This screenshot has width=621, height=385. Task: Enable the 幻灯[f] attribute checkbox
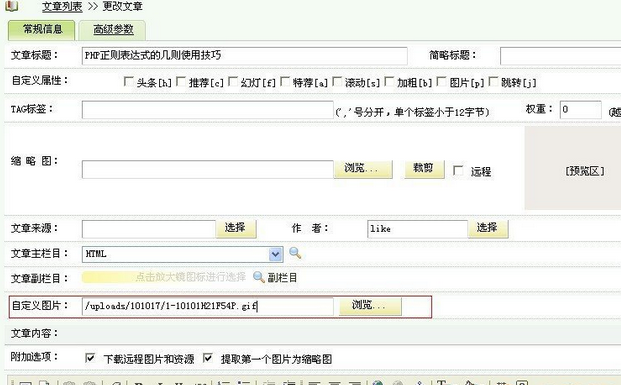tap(233, 82)
